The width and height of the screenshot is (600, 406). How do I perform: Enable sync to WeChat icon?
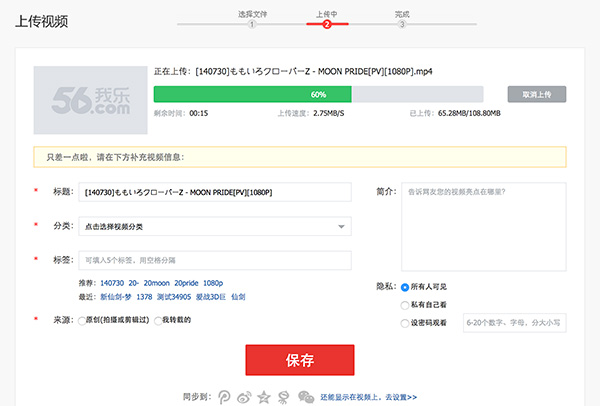pyautogui.click(x=306, y=397)
